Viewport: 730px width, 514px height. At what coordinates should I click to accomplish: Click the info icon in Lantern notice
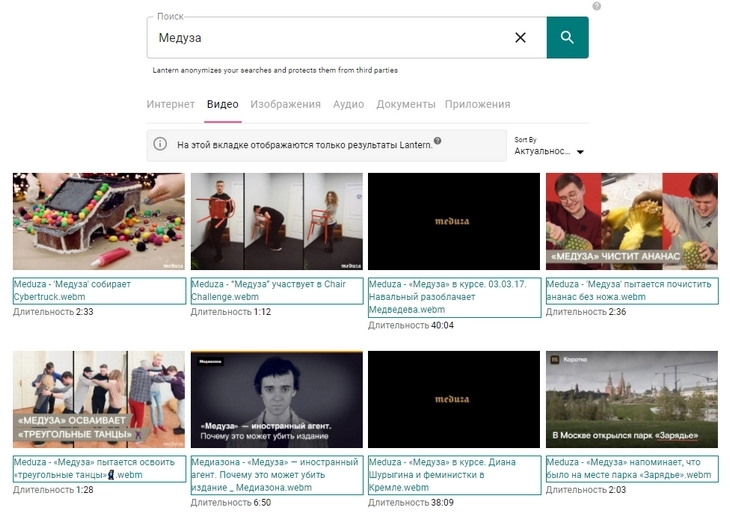(x=160, y=144)
